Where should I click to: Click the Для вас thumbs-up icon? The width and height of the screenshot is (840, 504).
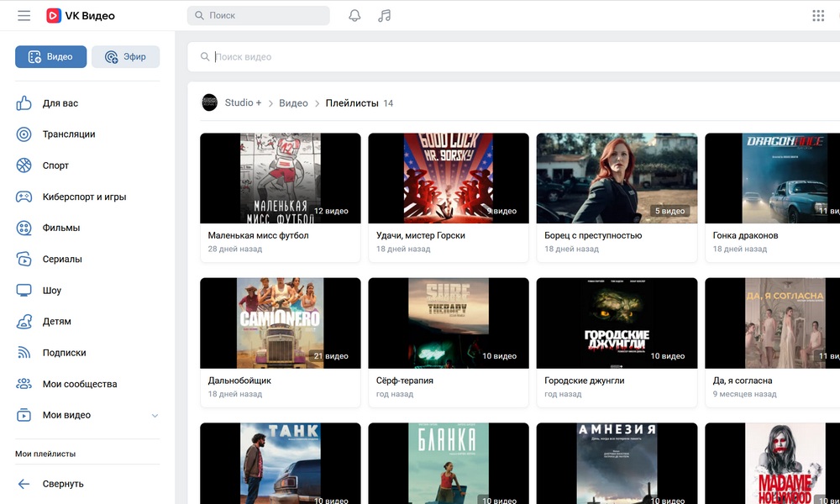24,102
